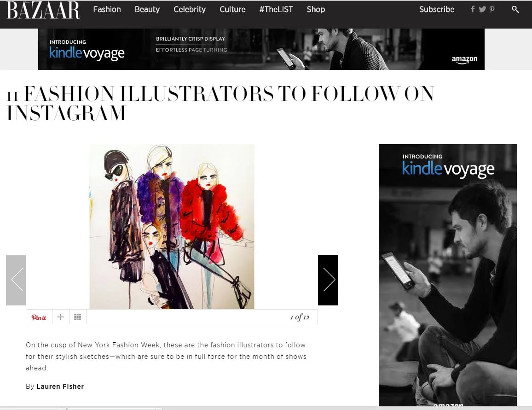Open the Kindle Voyage sidebar ad
Screen dimensions: 532x410
point(447,275)
